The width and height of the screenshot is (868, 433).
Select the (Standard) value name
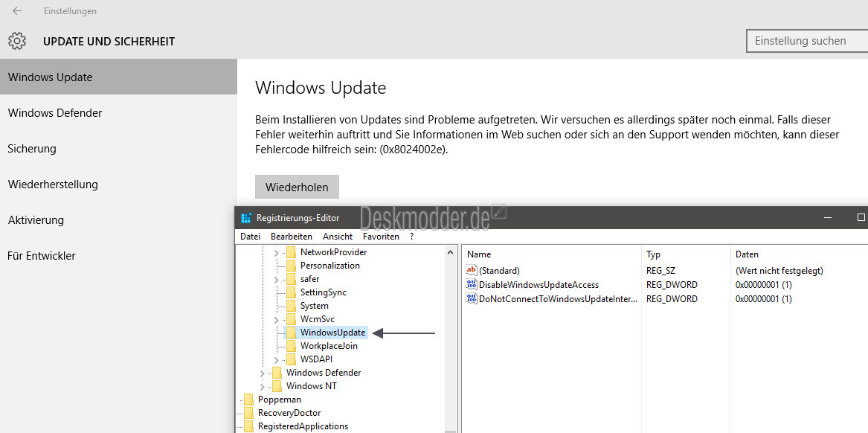click(x=499, y=271)
